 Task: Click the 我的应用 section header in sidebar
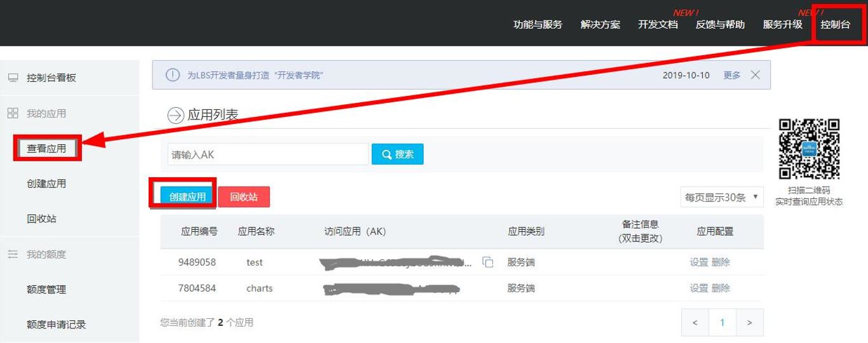coord(46,113)
